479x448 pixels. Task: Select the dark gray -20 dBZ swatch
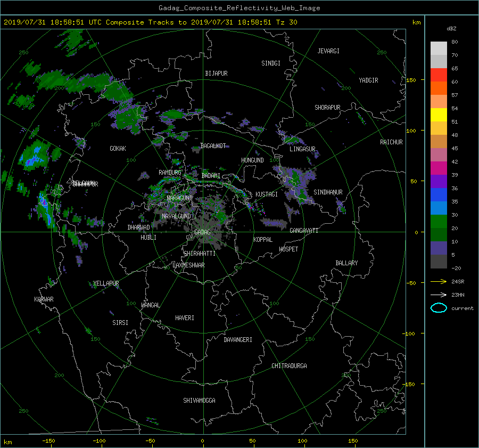pos(439,261)
